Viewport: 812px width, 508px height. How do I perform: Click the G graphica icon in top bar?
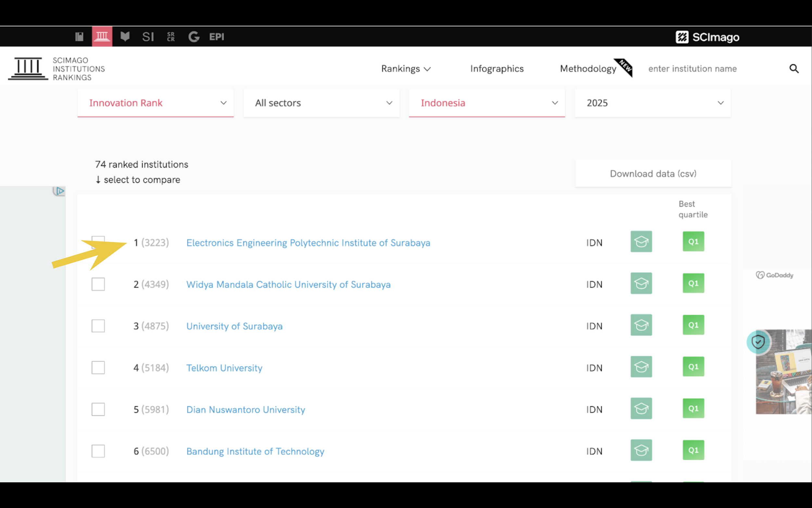click(194, 37)
